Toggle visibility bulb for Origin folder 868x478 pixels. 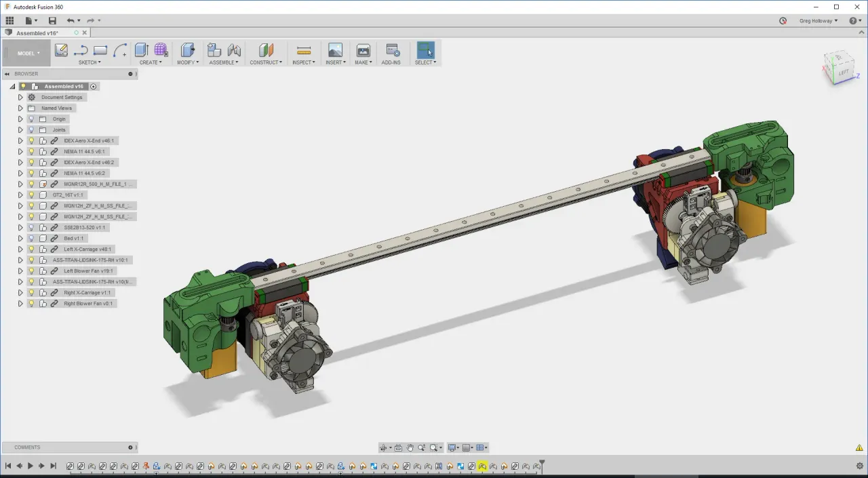pyautogui.click(x=31, y=119)
